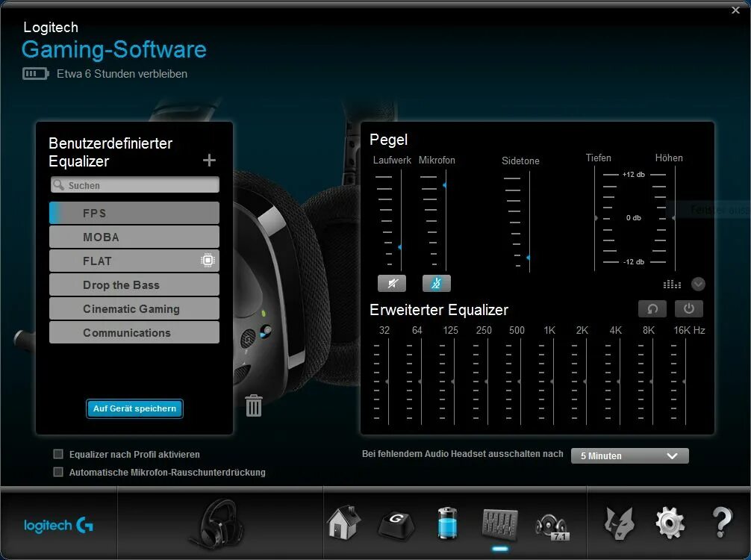Click the 500 Hz equalizer band slider
751x560 pixels.
pos(520,382)
